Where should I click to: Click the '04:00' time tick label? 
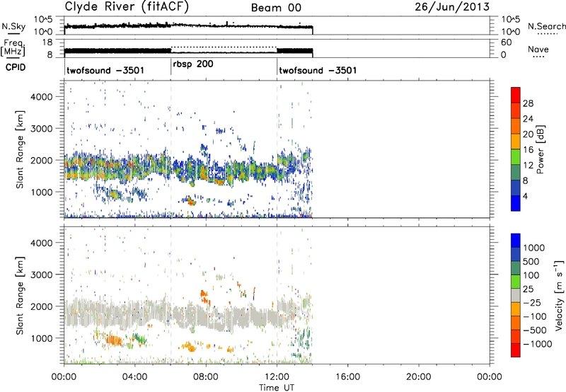134,377
